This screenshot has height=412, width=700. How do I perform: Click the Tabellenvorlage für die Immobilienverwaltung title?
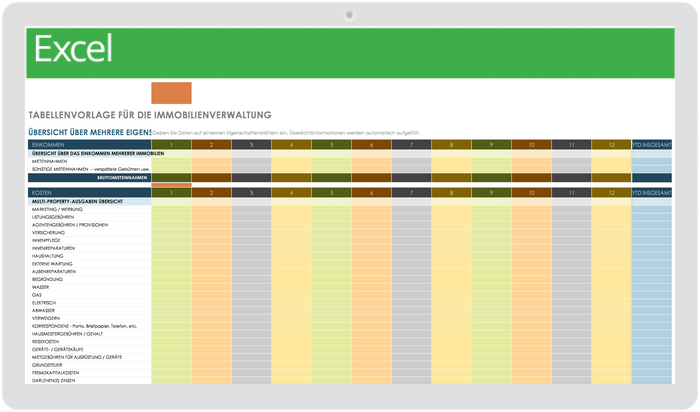pos(150,115)
